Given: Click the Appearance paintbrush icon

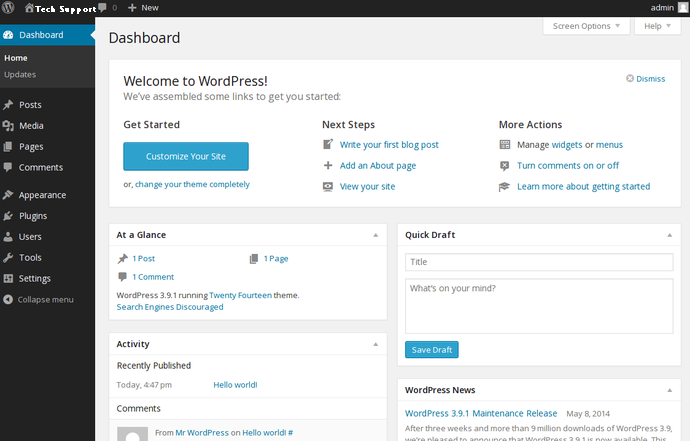Looking at the screenshot, I should tap(8, 195).
